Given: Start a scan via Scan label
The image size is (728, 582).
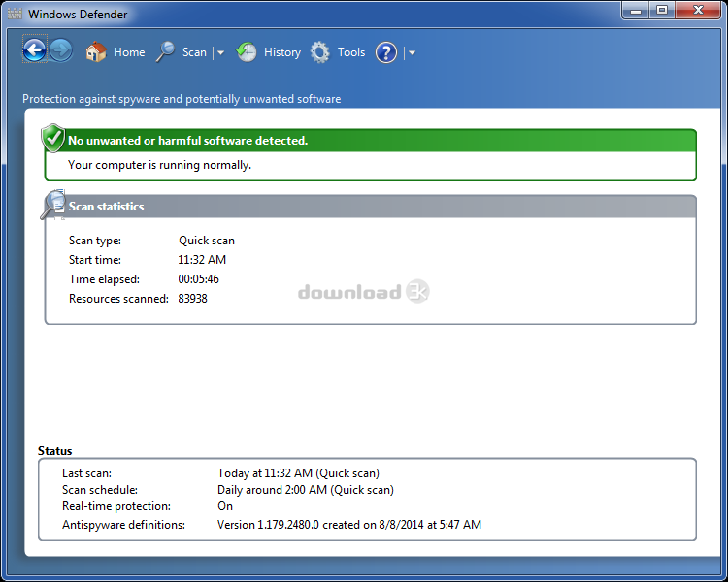Looking at the screenshot, I should point(194,52).
